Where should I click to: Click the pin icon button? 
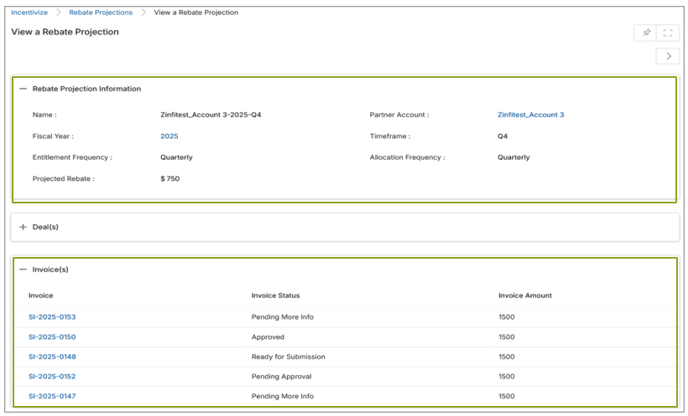[646, 33]
